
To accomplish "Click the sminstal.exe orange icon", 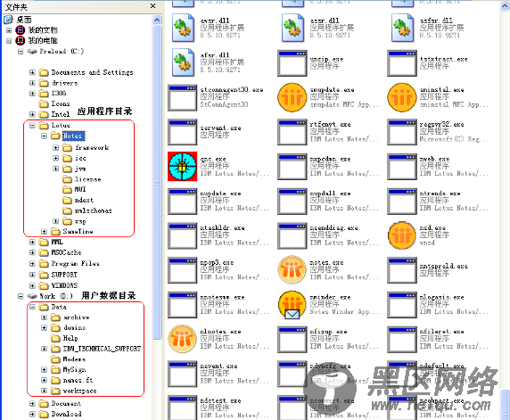I will 402,97.
